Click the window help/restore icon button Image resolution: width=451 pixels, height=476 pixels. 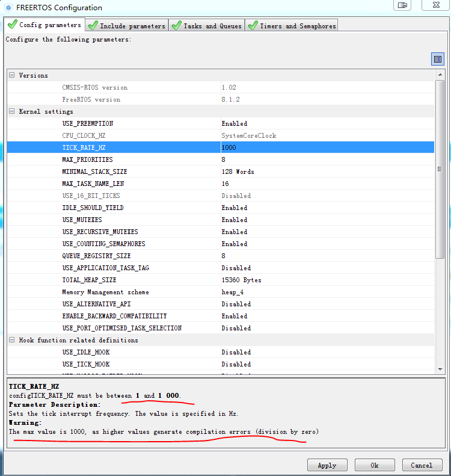tap(402, 5)
